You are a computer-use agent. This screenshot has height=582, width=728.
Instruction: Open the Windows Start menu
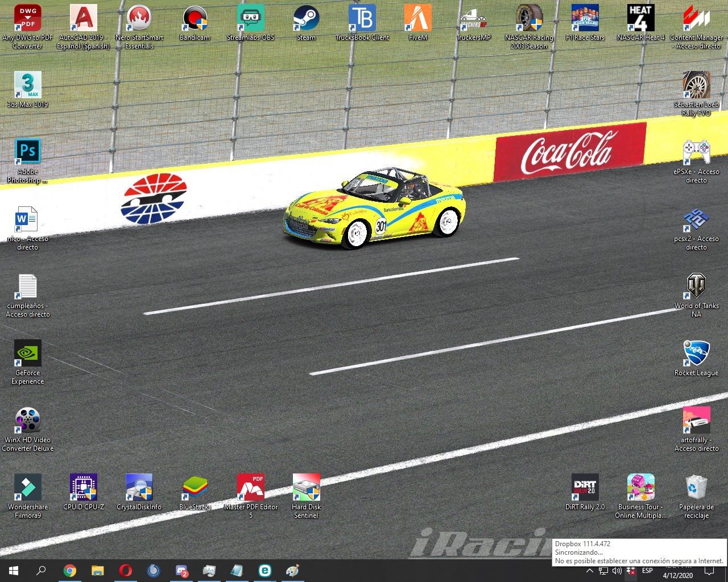pyautogui.click(x=14, y=571)
